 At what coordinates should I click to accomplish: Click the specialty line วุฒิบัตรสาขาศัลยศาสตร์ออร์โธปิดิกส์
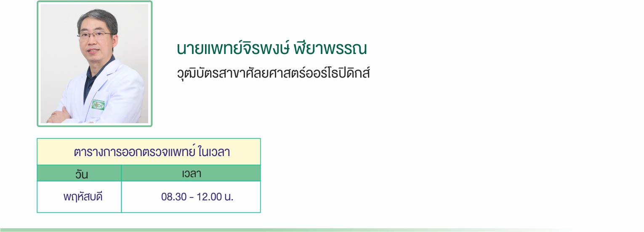point(273,73)
